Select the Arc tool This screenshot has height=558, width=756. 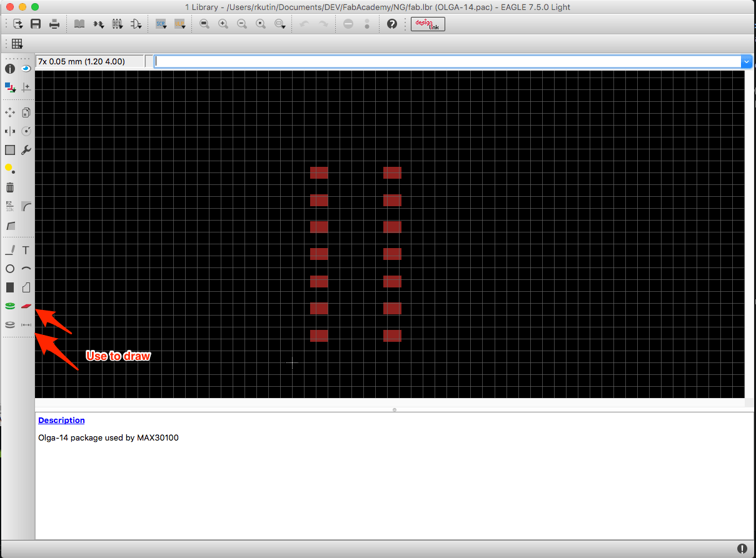(x=26, y=269)
